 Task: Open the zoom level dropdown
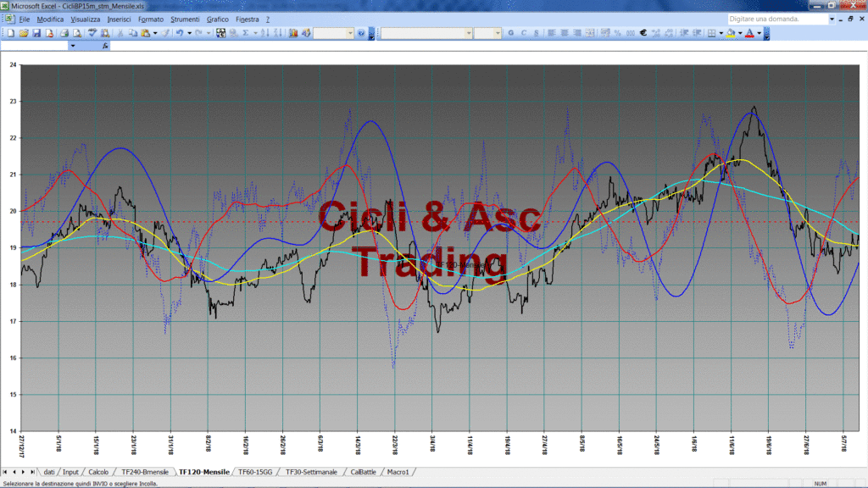pos(350,33)
